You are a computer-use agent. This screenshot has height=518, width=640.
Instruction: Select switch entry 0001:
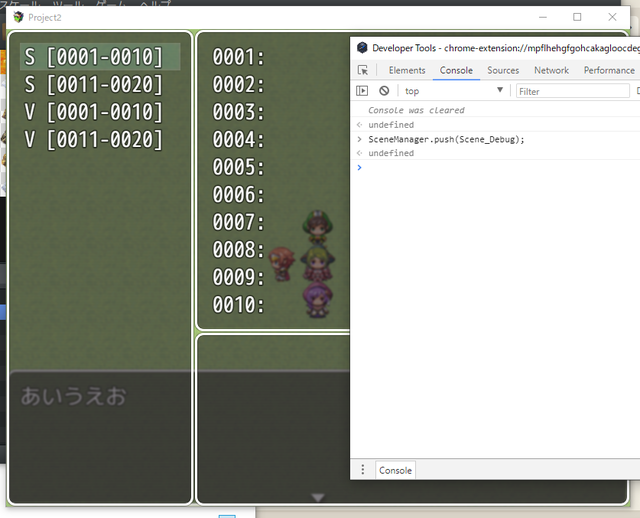click(x=238, y=56)
